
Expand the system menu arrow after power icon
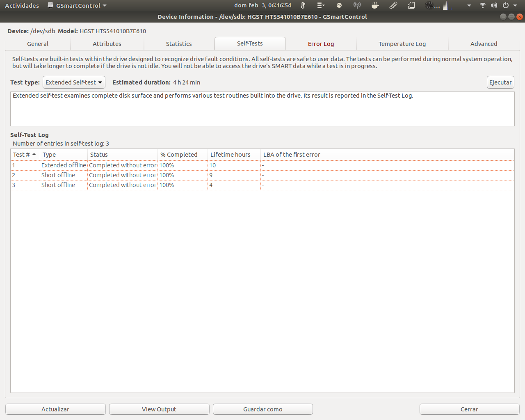515,6
